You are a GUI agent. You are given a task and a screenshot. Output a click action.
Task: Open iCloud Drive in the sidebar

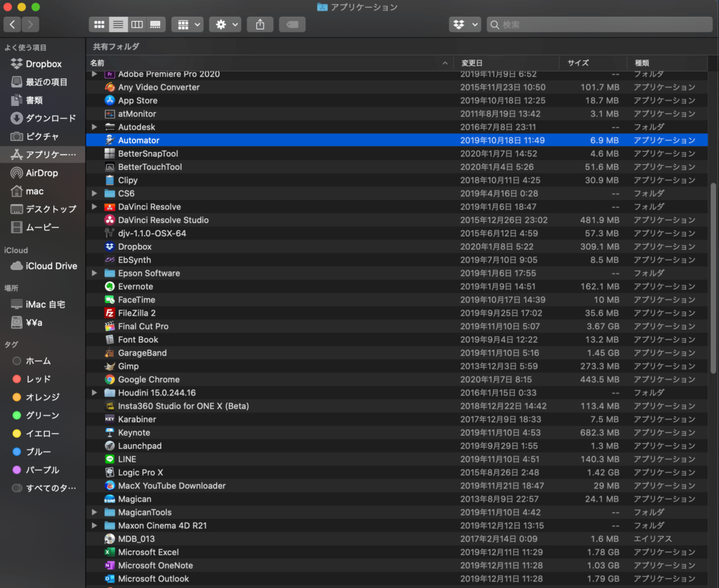click(x=42, y=266)
